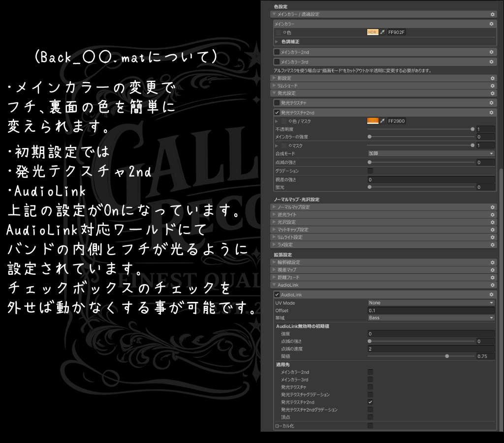Viewport: 504px width, 443px height.
Task: Click the gear icon on the AudioLink header
Action: 492,285
